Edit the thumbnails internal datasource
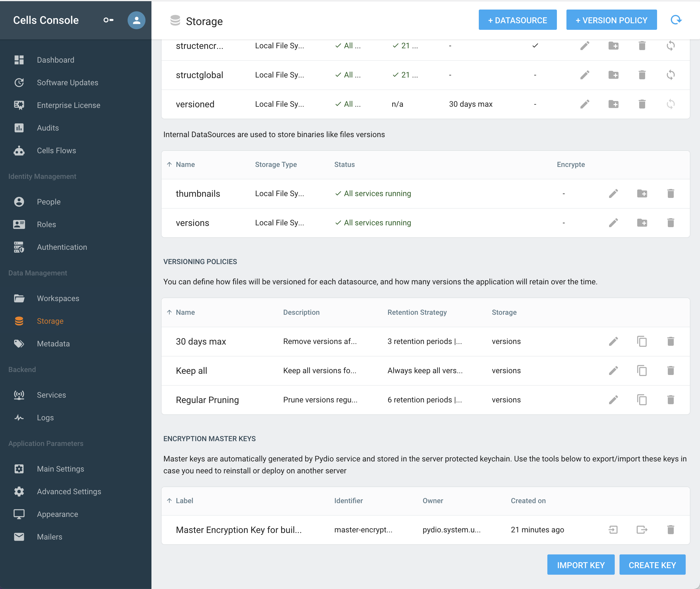700x589 pixels. (614, 194)
